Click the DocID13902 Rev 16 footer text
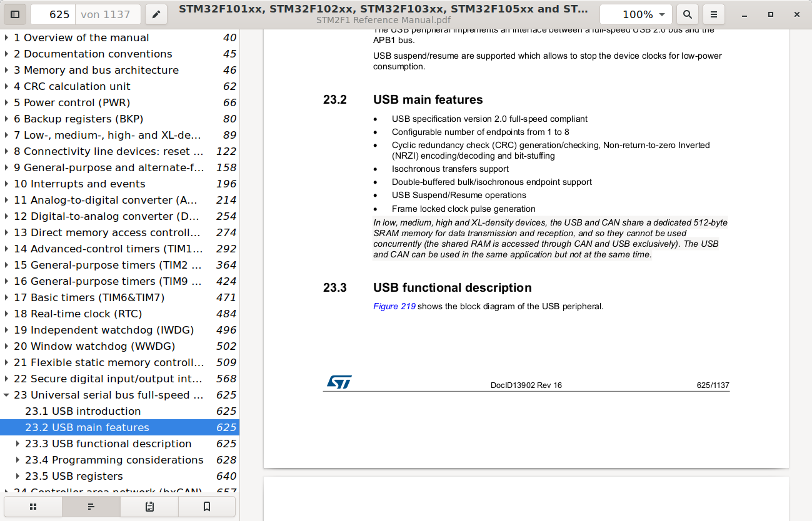The height and width of the screenshot is (521, 812). tap(526, 385)
